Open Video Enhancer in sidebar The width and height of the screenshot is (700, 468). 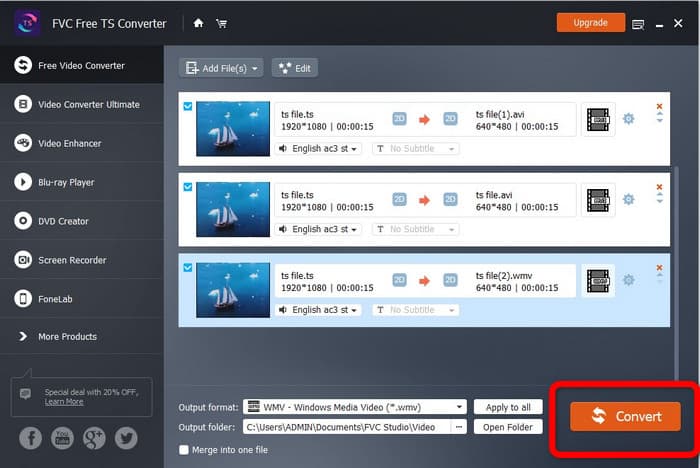pos(82,143)
